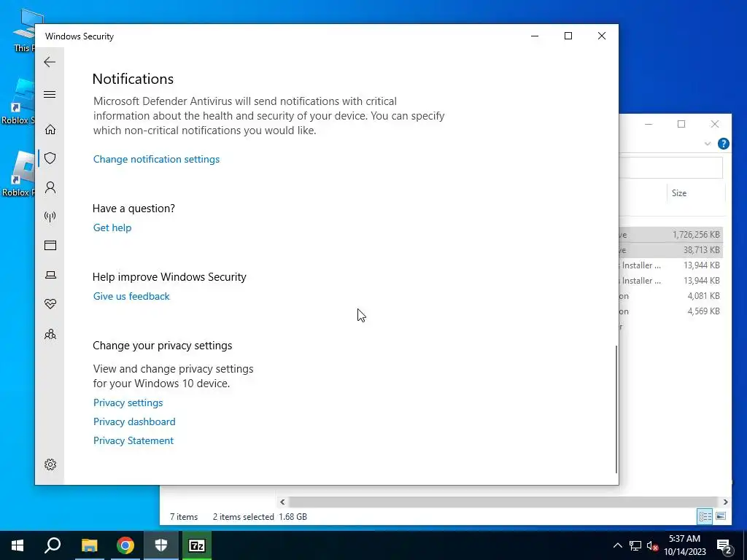Open File Explorer from the taskbar
Image resolution: width=747 pixels, height=560 pixels.
tap(89, 545)
